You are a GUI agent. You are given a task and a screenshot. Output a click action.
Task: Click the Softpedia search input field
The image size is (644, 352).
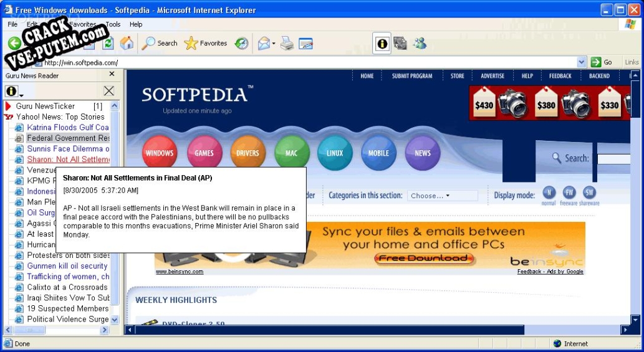pos(613,159)
